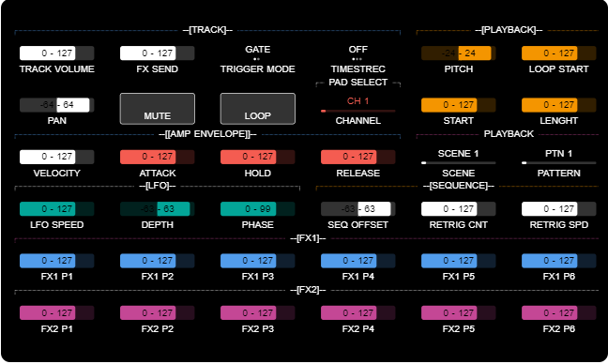Viewport: 608px width, 364px height.
Task: Click the PTN 1 pattern slider
Action: (559, 157)
